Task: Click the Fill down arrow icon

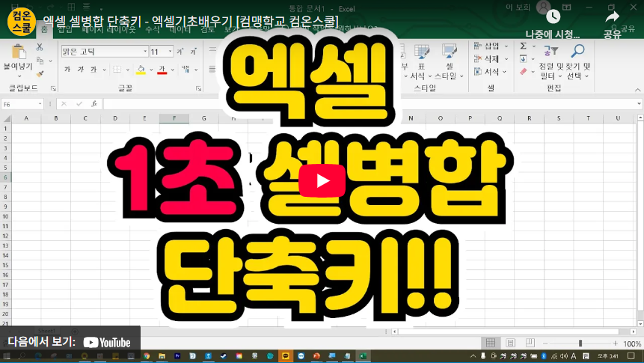Action: tap(524, 59)
